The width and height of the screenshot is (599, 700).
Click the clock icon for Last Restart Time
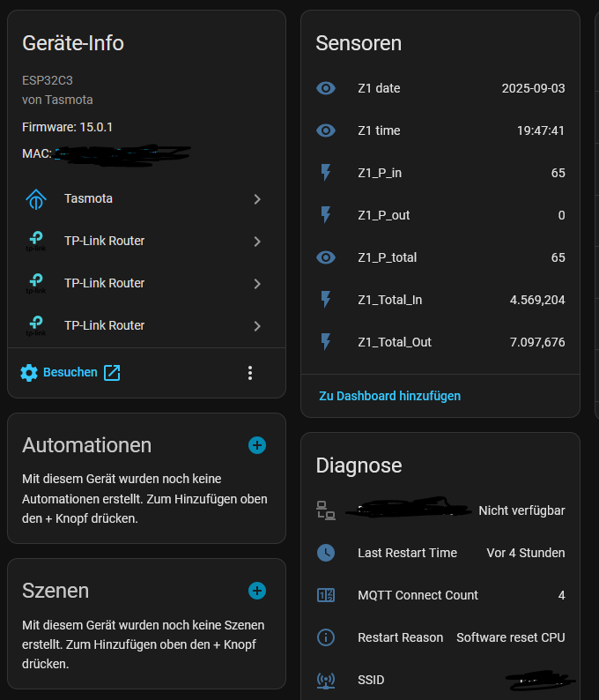click(326, 553)
